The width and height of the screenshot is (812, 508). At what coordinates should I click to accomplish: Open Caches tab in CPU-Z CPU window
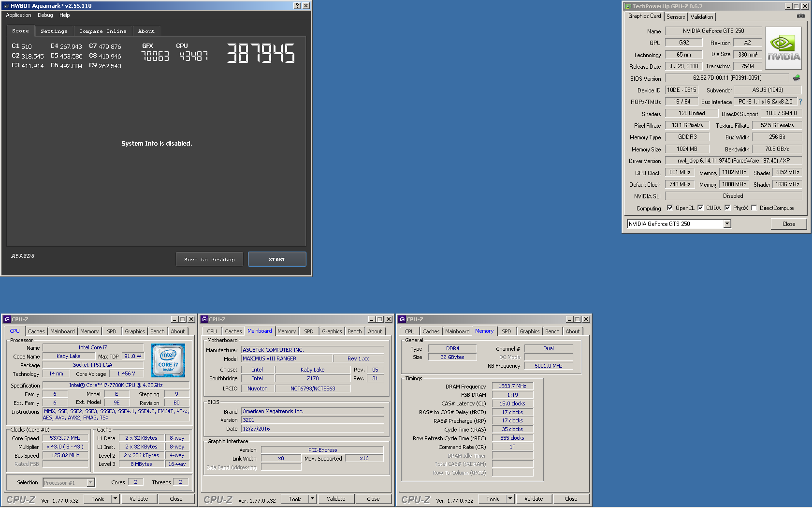[x=36, y=331]
